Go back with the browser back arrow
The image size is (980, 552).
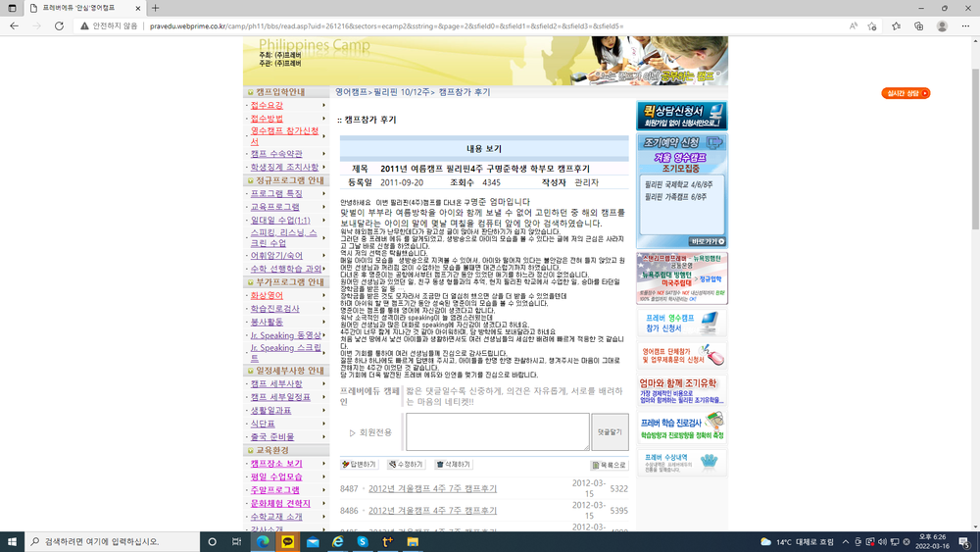(x=15, y=26)
